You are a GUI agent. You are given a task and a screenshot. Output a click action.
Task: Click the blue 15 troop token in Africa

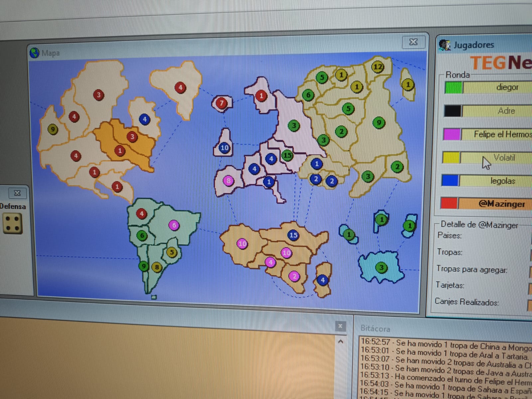[x=293, y=235]
